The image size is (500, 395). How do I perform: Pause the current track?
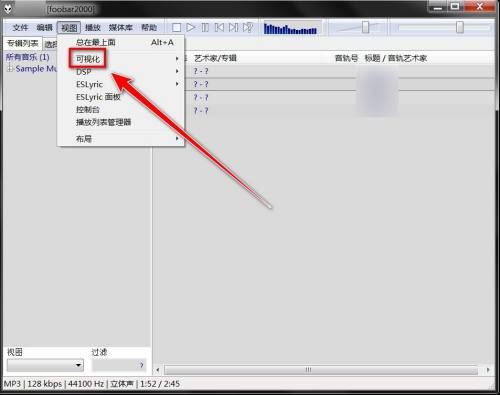(205, 27)
